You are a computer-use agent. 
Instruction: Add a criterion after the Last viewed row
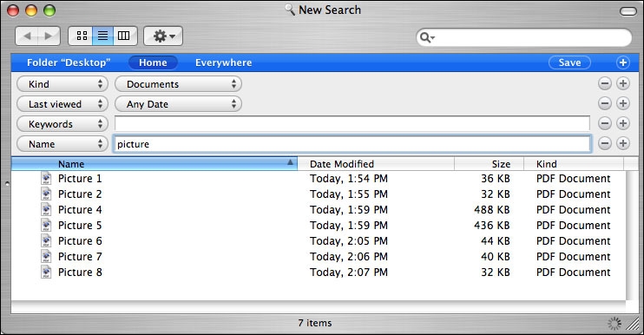pyautogui.click(x=623, y=103)
